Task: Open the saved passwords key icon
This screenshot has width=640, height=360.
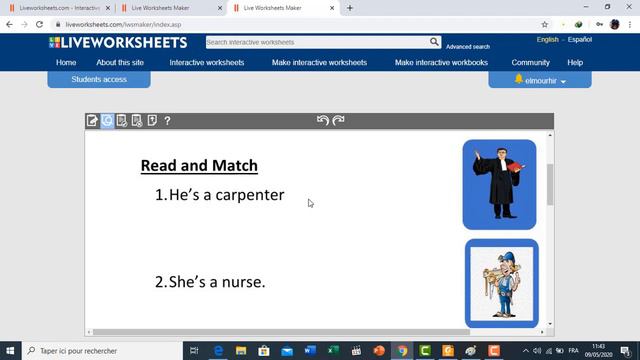Action: click(x=599, y=24)
